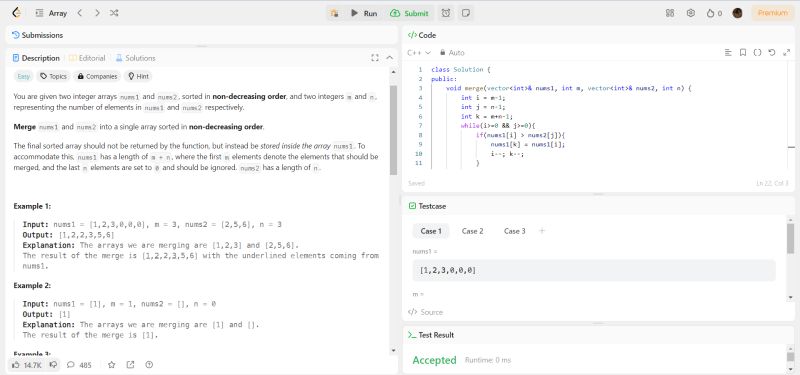The image size is (800, 375).
Task: Expand code editor to fullscreen
Action: click(786, 53)
